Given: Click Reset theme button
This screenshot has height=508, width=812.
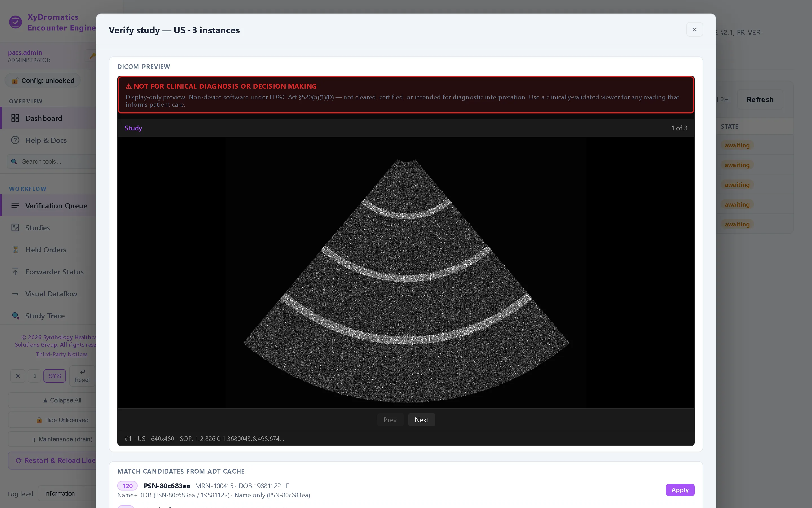Looking at the screenshot, I should [82, 376].
